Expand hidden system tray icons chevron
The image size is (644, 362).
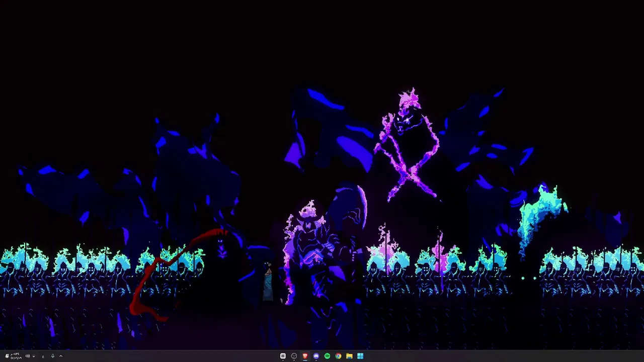coord(61,356)
